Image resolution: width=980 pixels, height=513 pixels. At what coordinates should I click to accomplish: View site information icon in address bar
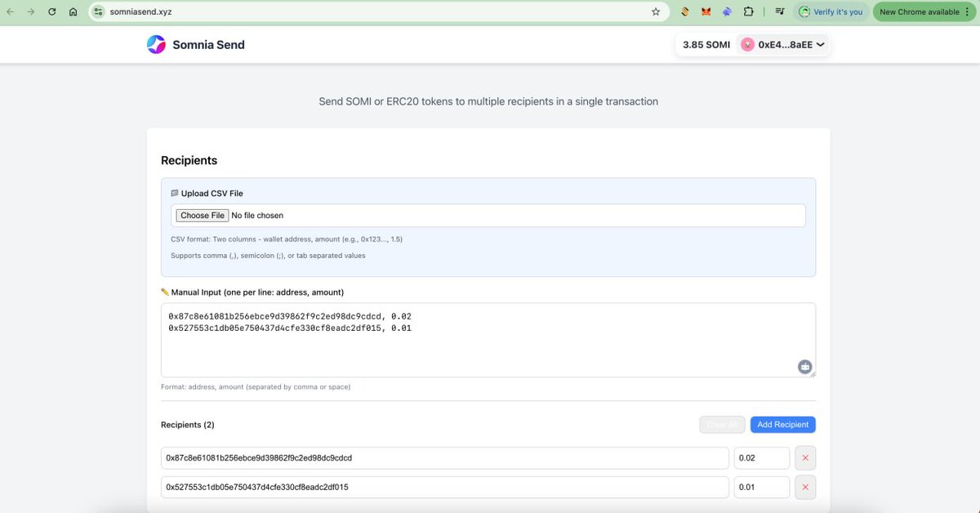pos(99,12)
